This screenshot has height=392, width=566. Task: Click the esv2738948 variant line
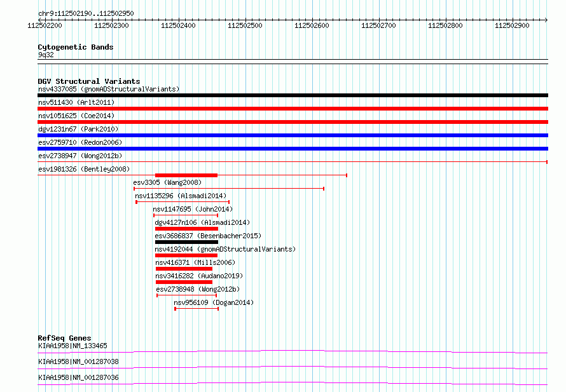(x=186, y=295)
